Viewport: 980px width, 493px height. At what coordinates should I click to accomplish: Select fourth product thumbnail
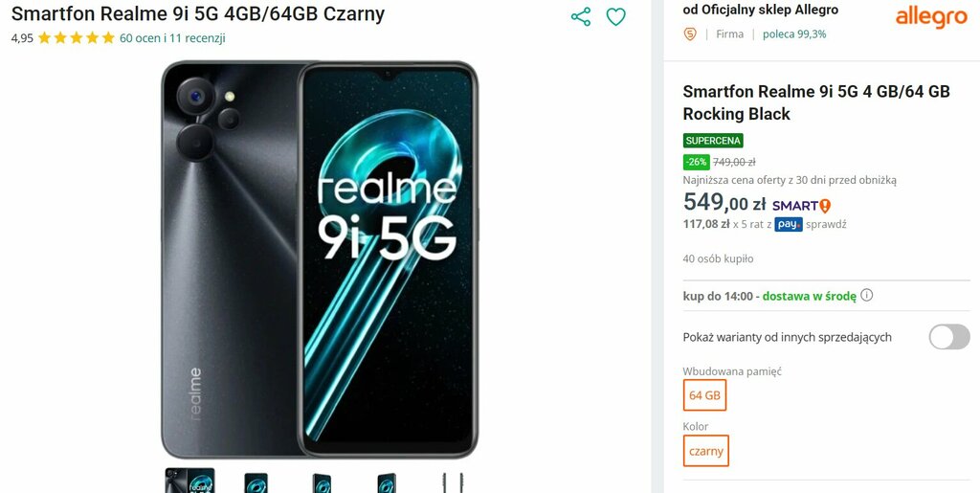(x=387, y=482)
